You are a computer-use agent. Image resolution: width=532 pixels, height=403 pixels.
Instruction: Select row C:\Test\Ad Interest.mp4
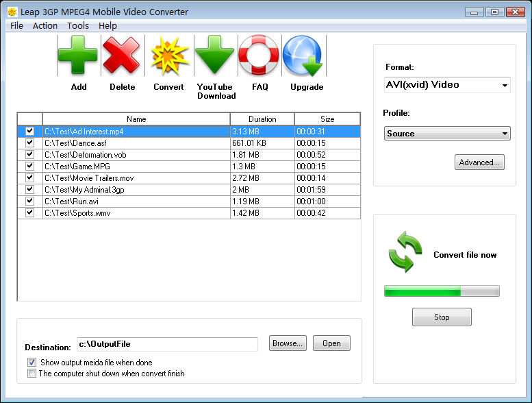coord(189,132)
